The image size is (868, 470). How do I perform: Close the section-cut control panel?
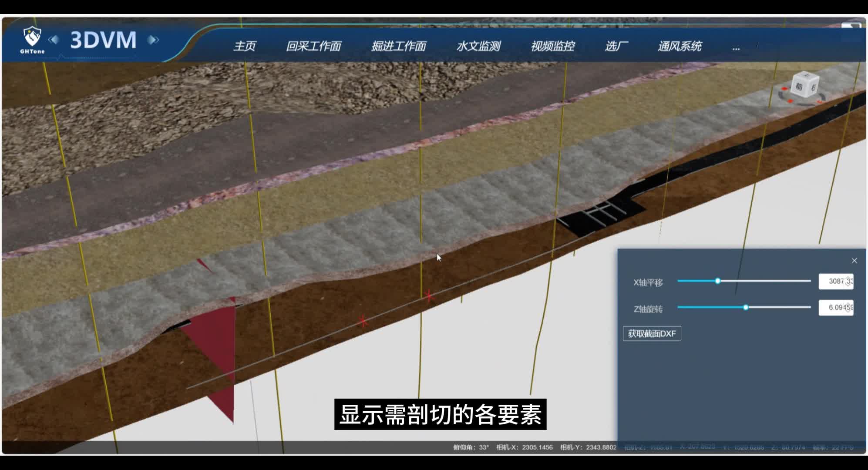tap(854, 261)
